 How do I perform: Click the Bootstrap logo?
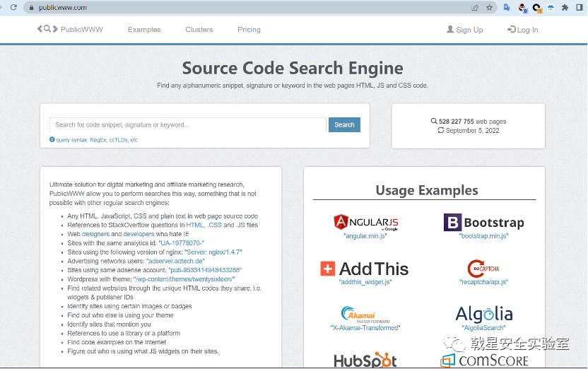point(483,223)
